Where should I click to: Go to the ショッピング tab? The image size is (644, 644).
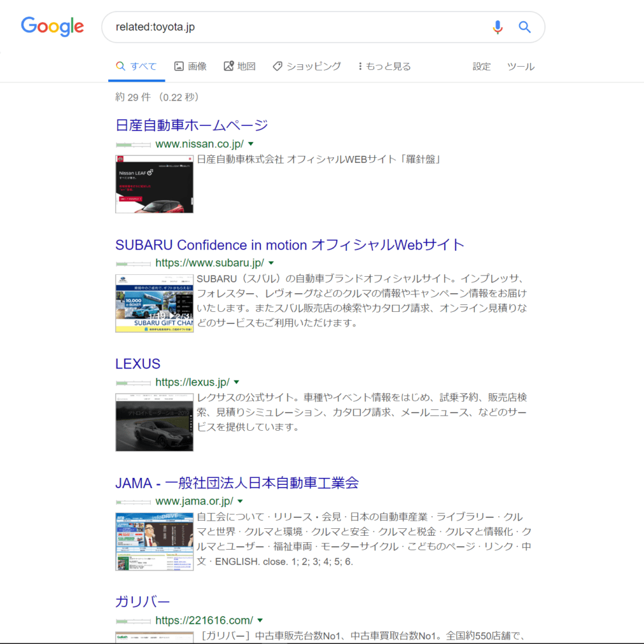[307, 66]
